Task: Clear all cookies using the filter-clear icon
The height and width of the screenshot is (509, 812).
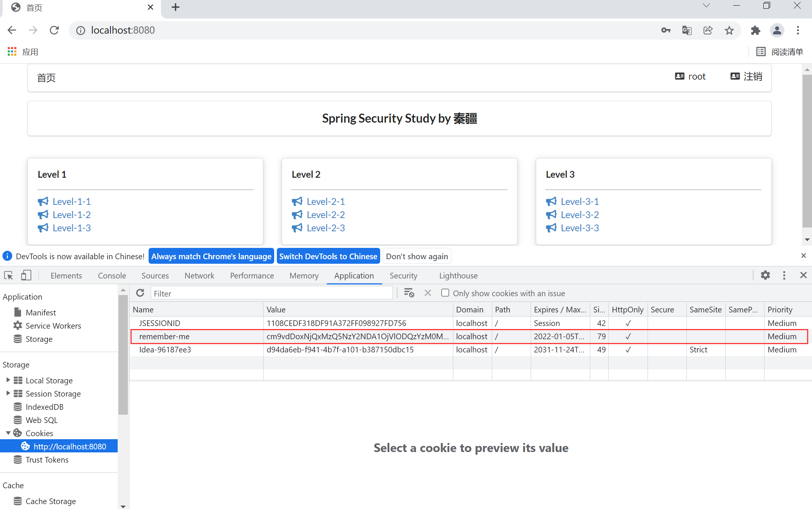Action: tap(409, 293)
